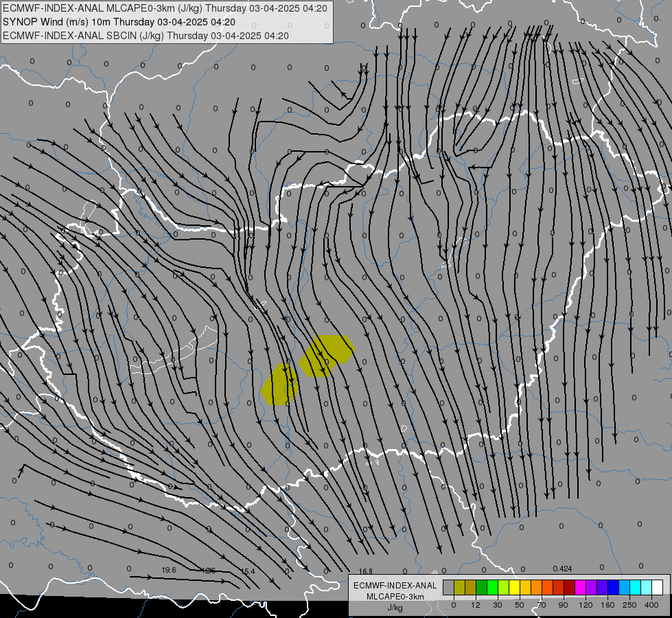Click the legend tick label 70
The width and height of the screenshot is (672, 618).
[542, 605]
